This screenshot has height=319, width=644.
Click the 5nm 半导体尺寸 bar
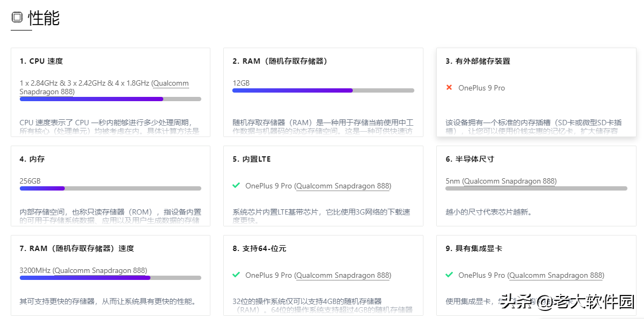point(536,188)
